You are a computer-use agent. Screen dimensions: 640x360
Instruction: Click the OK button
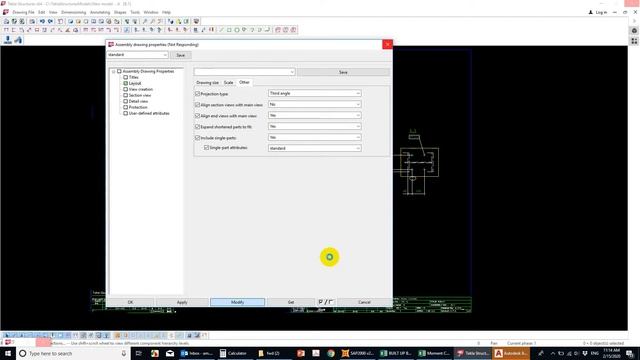pos(130,302)
